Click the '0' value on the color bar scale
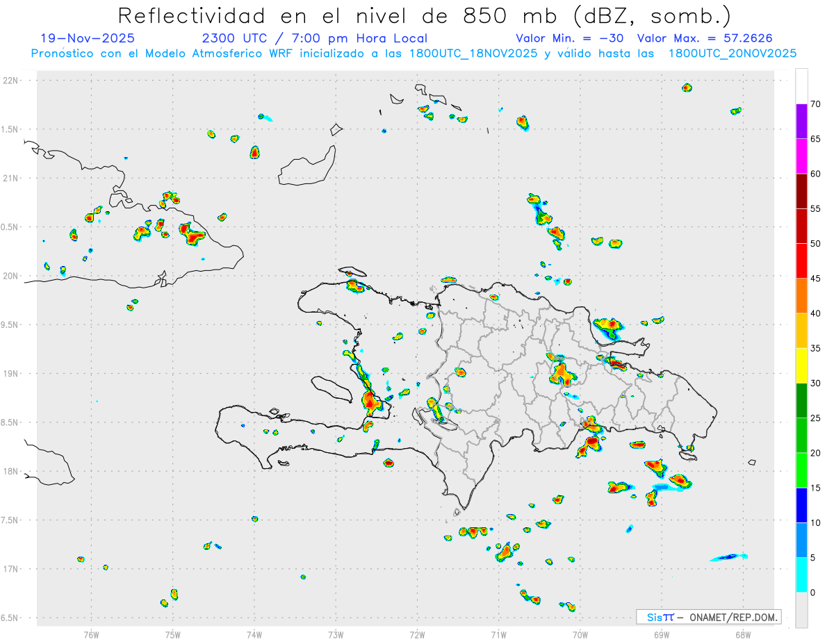 coord(813,593)
